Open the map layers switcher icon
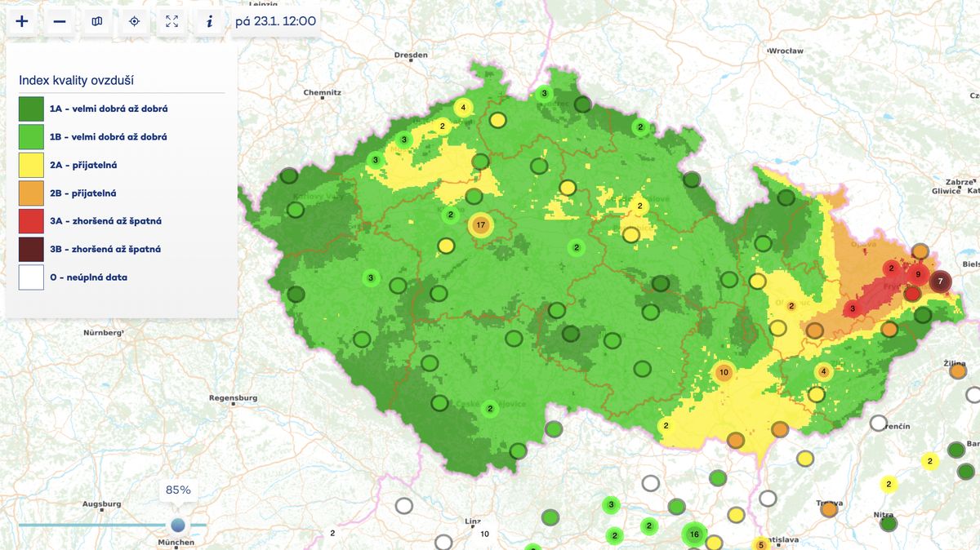The image size is (980, 550). [x=97, y=21]
